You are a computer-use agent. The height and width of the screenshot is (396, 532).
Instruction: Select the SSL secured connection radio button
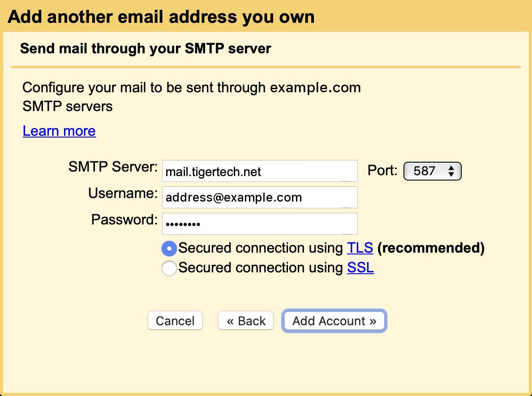point(169,268)
